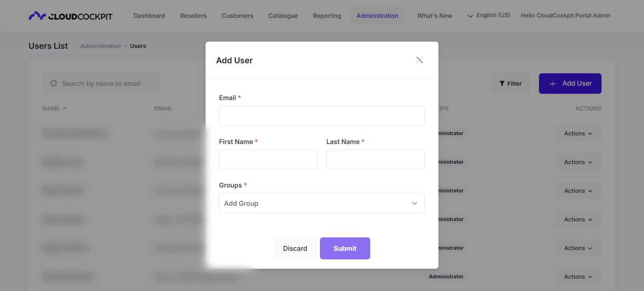Click into the First Name field
Screen dimensions: 644x291
pyautogui.click(x=268, y=159)
